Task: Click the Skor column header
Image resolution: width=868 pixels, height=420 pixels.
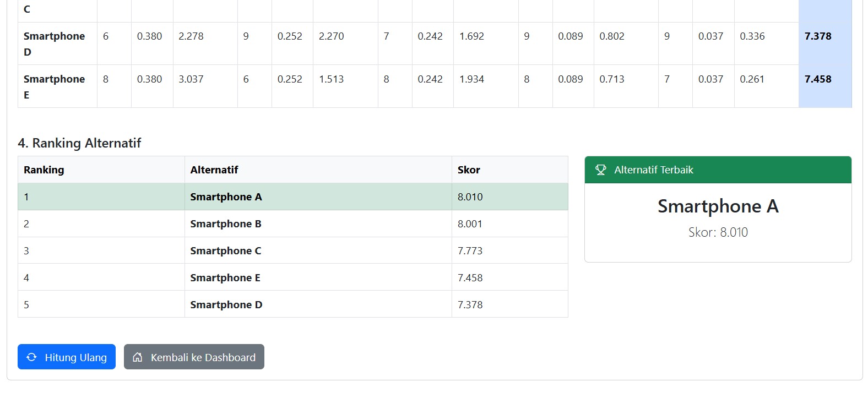Action: coord(469,170)
